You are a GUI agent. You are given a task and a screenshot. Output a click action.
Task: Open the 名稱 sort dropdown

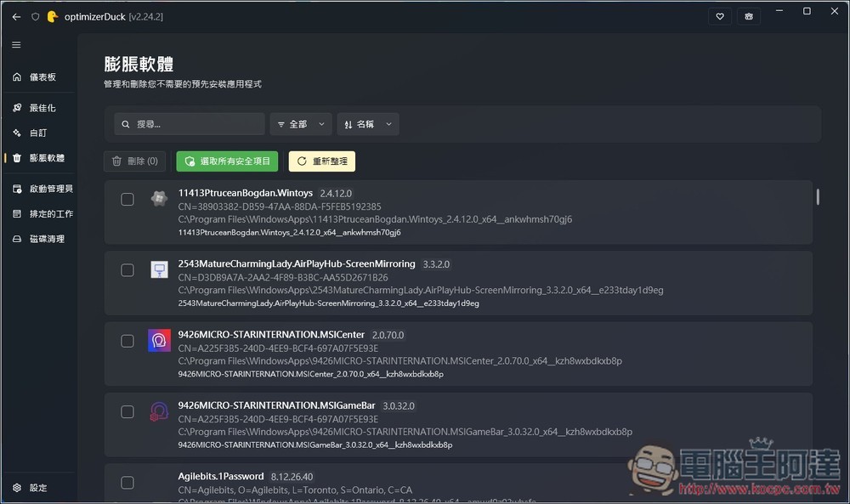click(x=368, y=124)
